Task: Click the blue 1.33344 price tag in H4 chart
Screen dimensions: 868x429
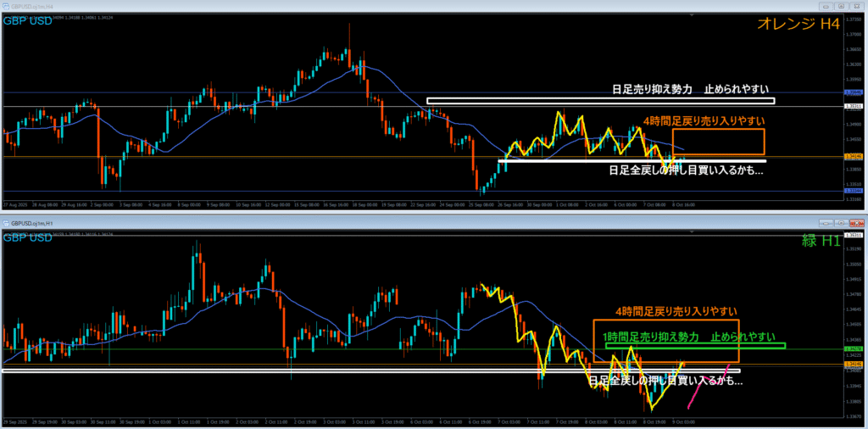Action: pyautogui.click(x=852, y=191)
